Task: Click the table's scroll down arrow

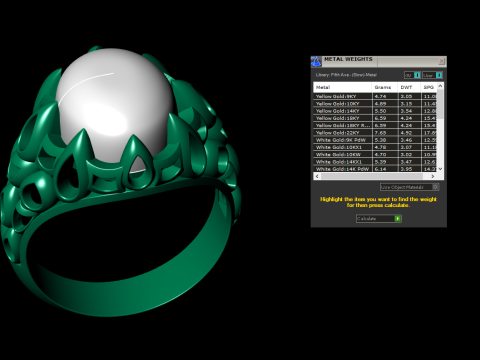Action: [x=440, y=169]
